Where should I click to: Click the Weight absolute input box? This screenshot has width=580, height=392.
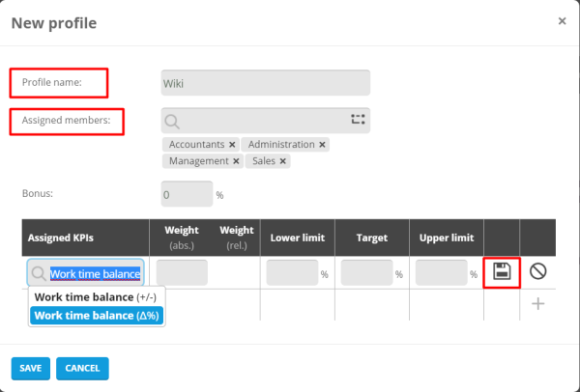point(182,272)
